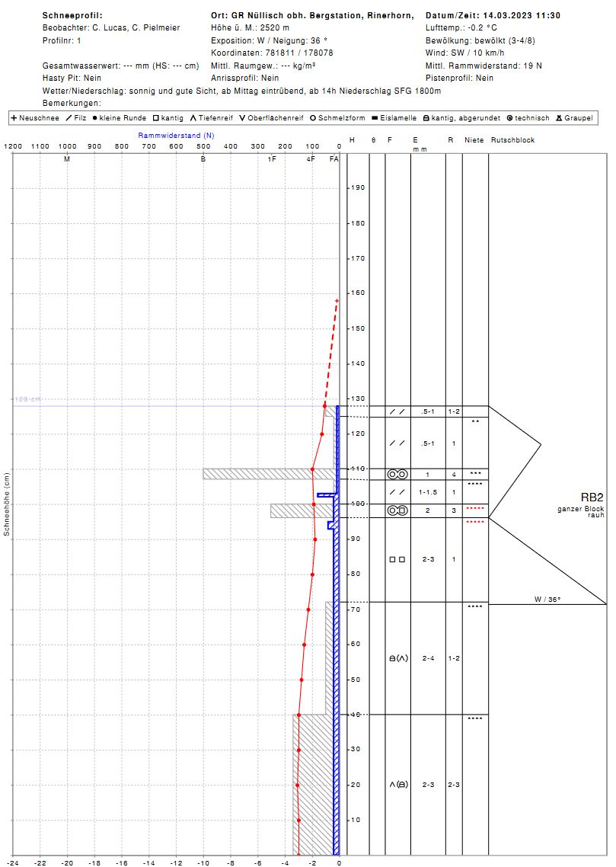Click the Schneehöhe (cm) vertical axis label

(6, 504)
